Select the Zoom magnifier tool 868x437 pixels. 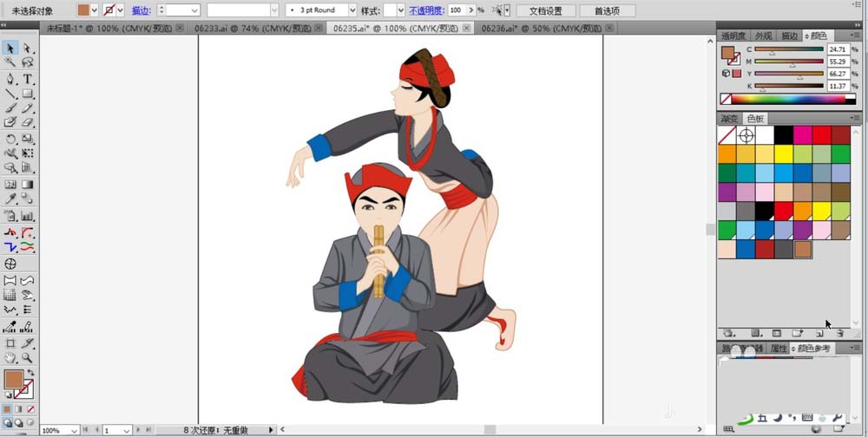coord(27,358)
